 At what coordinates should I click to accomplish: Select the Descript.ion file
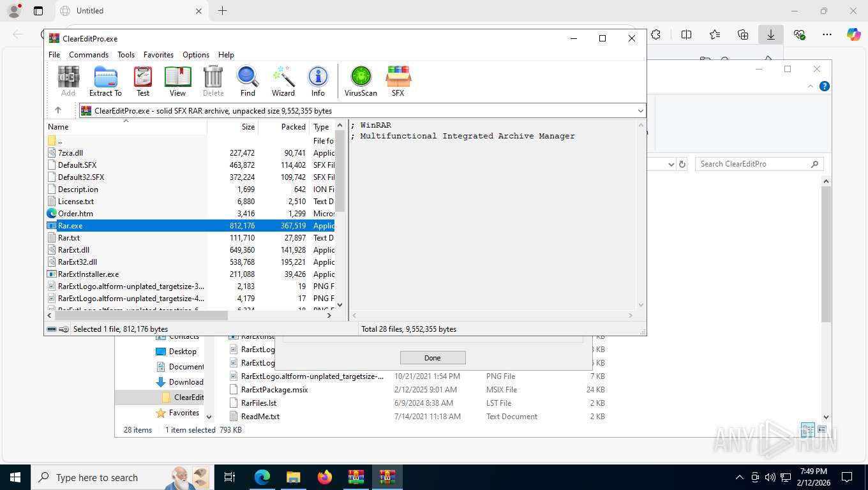tap(190, 189)
